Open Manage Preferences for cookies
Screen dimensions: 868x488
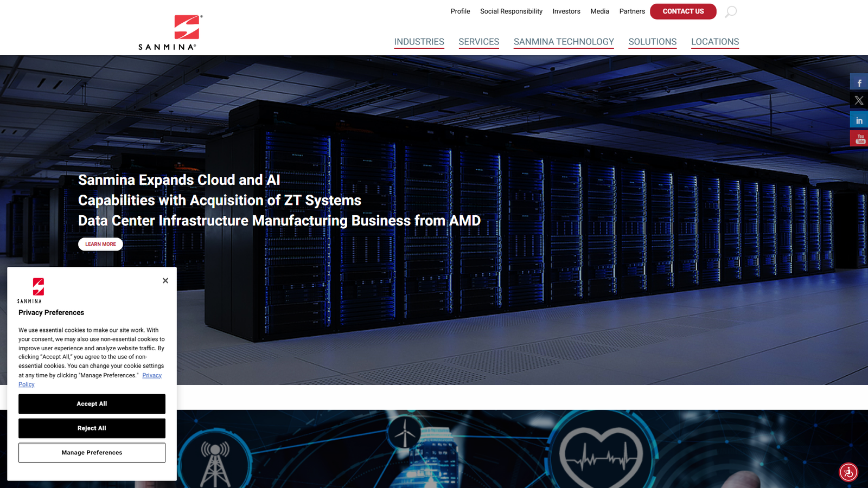pyautogui.click(x=92, y=453)
